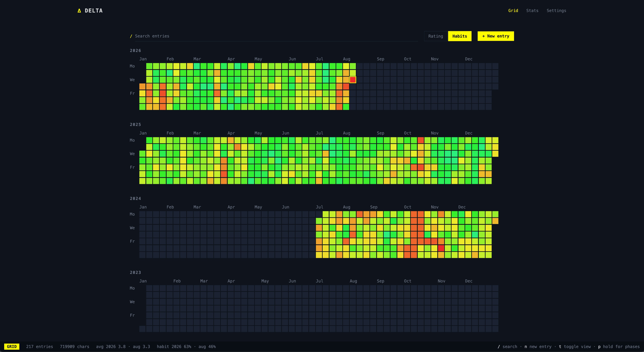Click the 2024 year heading

[135, 198]
